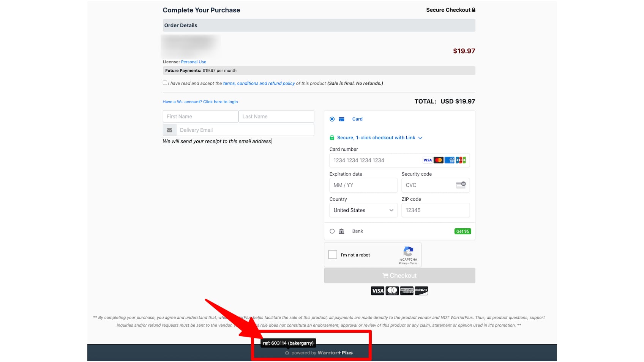
Task: Click the Discover logo below Checkout button
Action: [421, 291]
